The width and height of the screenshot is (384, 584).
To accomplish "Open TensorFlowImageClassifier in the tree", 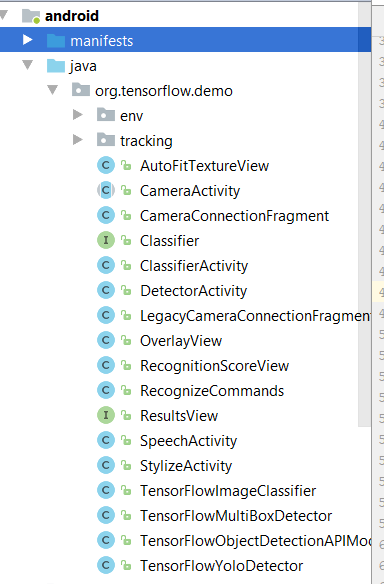I will tap(228, 491).
